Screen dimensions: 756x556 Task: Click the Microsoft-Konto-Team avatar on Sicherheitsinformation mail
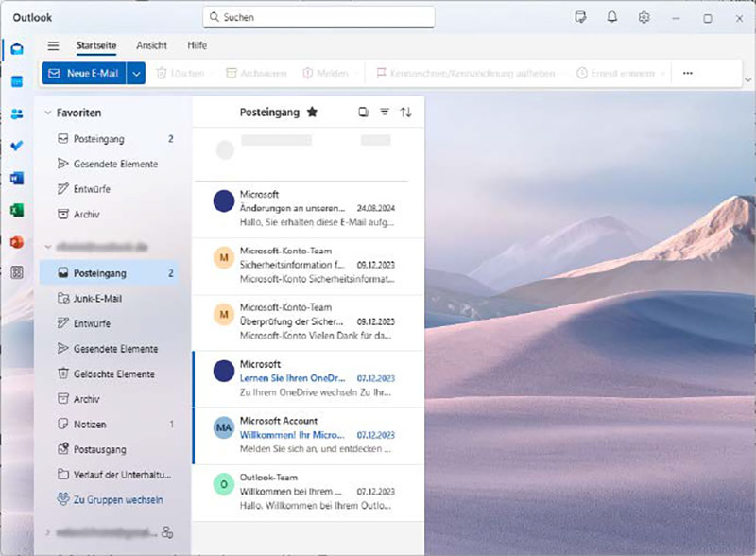click(x=224, y=258)
